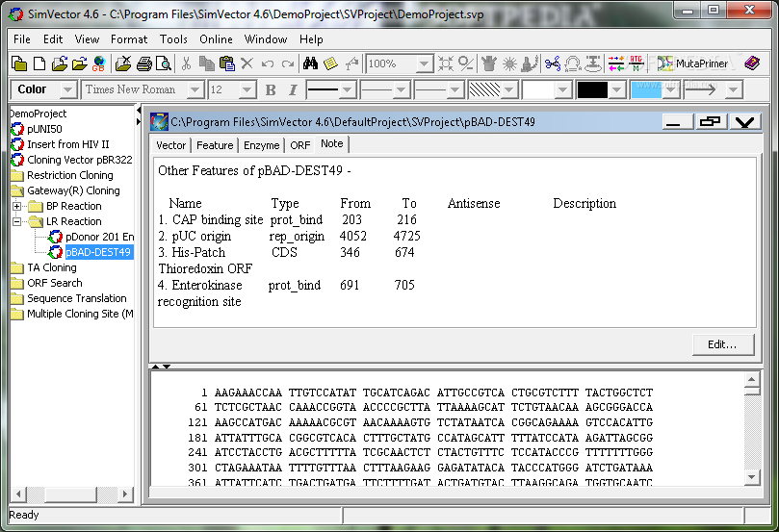Click tree panel scroll right arrow

125,494
